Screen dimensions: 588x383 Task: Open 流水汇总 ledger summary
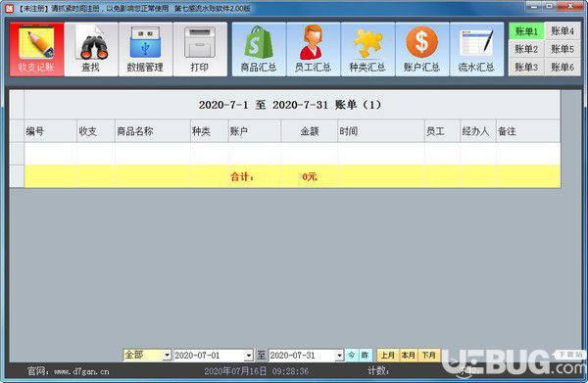tap(476, 49)
